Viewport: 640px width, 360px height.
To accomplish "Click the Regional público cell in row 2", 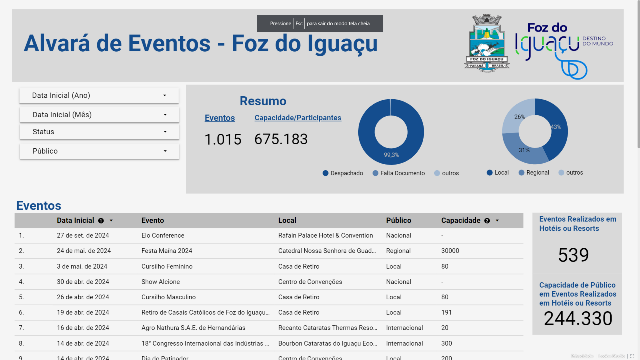I will 398,251.
